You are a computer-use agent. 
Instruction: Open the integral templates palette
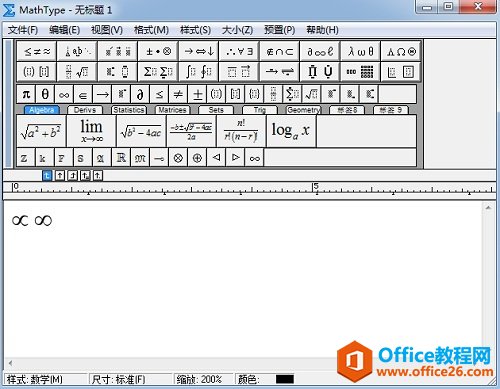point(199,71)
